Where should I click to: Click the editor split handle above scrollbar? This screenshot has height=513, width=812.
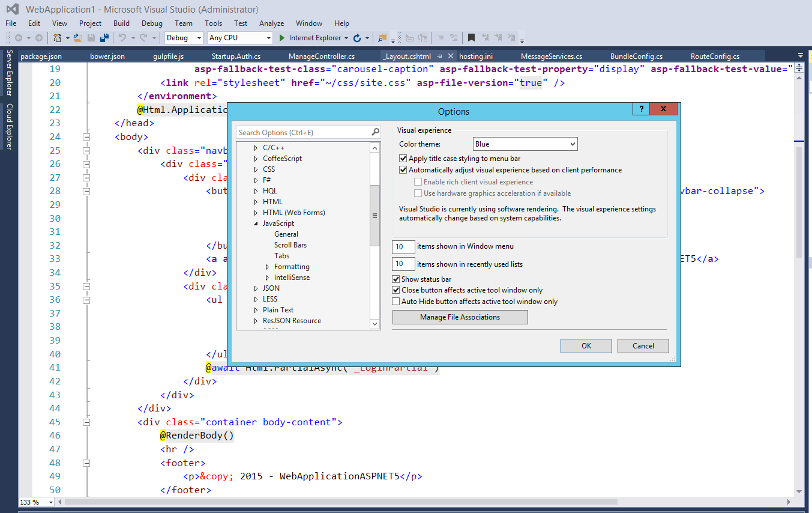[799, 68]
